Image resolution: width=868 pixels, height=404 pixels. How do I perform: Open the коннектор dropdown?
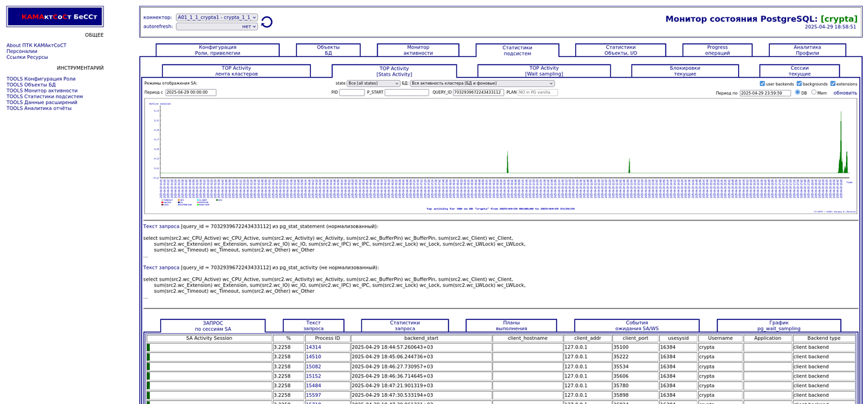(217, 17)
